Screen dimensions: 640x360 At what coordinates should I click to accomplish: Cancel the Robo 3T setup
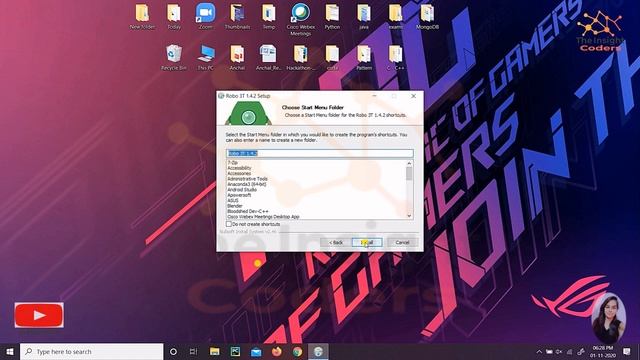[402, 242]
